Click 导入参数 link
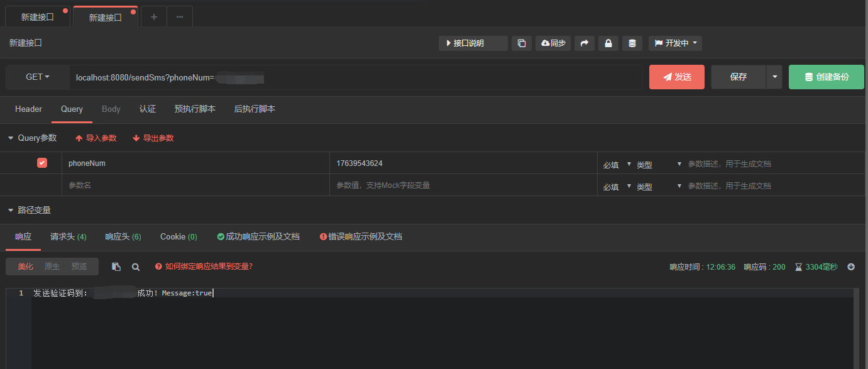868x369 pixels. [x=96, y=138]
